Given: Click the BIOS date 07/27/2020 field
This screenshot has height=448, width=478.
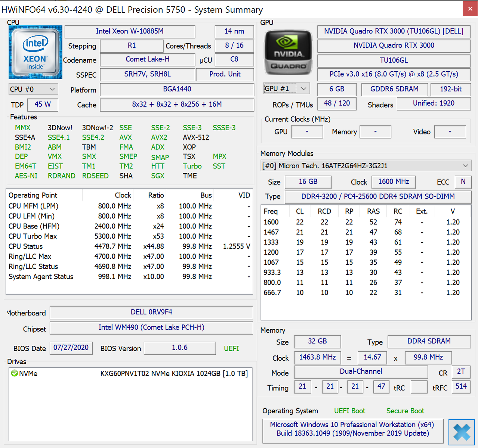Looking at the screenshot, I should pos(71,348).
